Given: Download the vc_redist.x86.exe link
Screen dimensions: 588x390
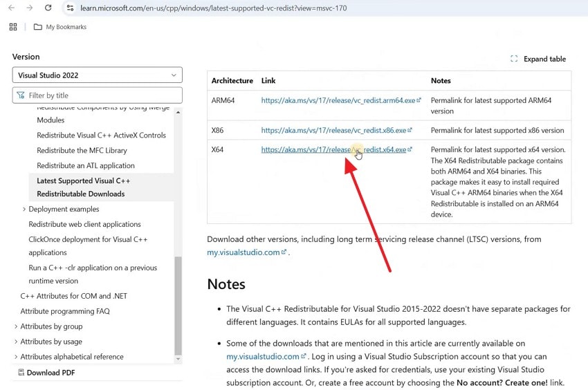Looking at the screenshot, I should [333, 130].
